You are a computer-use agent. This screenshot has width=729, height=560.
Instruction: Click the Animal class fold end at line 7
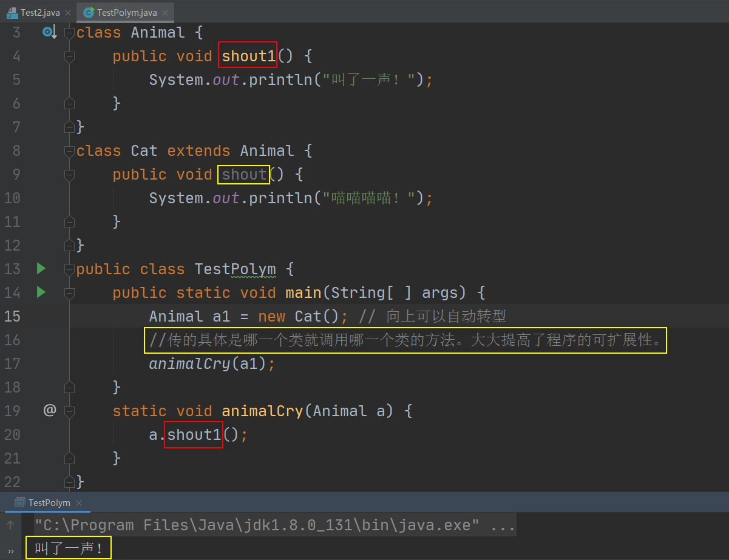click(69, 127)
